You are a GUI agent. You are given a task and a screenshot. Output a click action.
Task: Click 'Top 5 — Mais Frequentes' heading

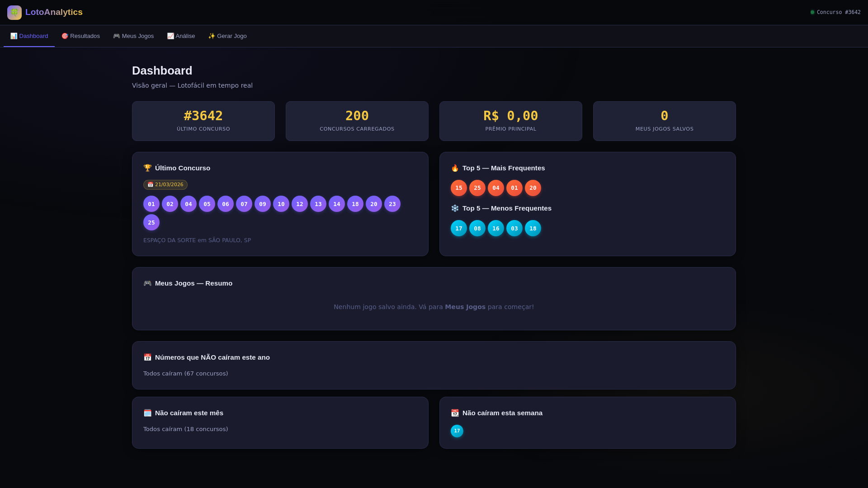[504, 168]
